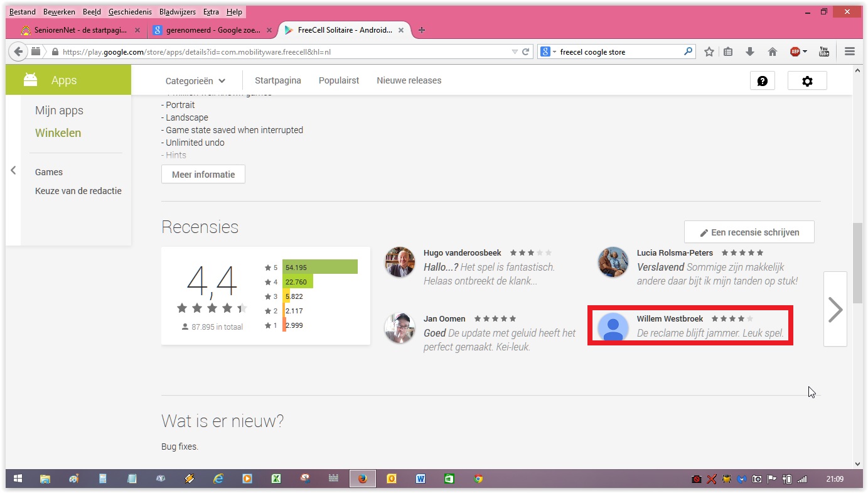The height and width of the screenshot is (493, 868).
Task: Click Een recensie schrijven button
Action: pyautogui.click(x=749, y=232)
